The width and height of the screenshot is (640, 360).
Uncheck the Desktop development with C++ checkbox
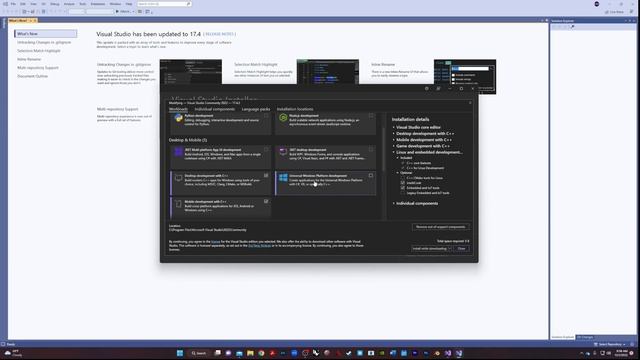click(x=266, y=176)
